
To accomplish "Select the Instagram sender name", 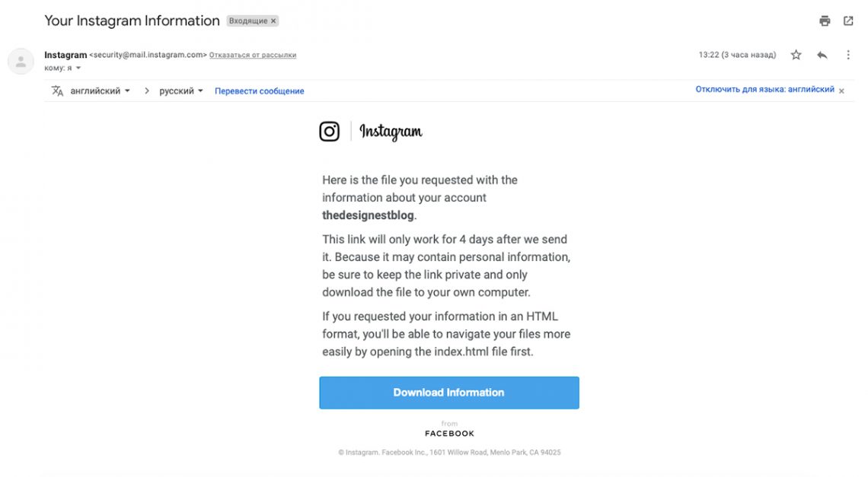I will pyautogui.click(x=65, y=54).
